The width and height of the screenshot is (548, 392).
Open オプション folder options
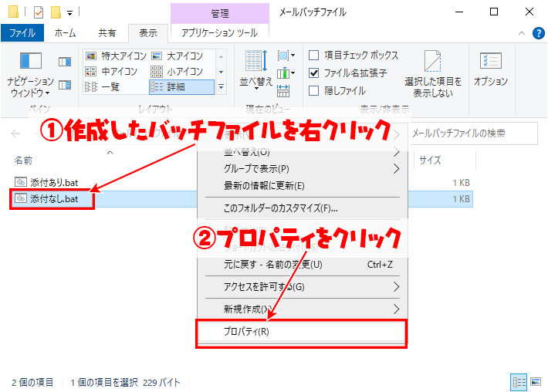(x=491, y=69)
